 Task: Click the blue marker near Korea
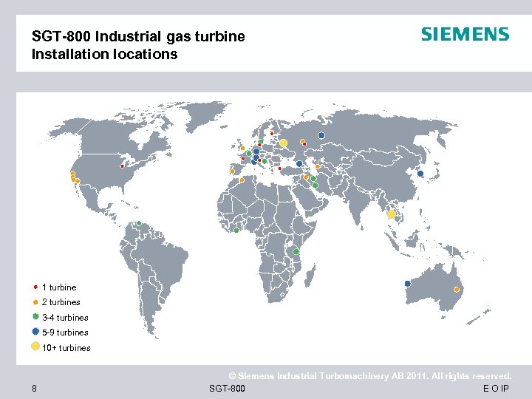click(420, 174)
